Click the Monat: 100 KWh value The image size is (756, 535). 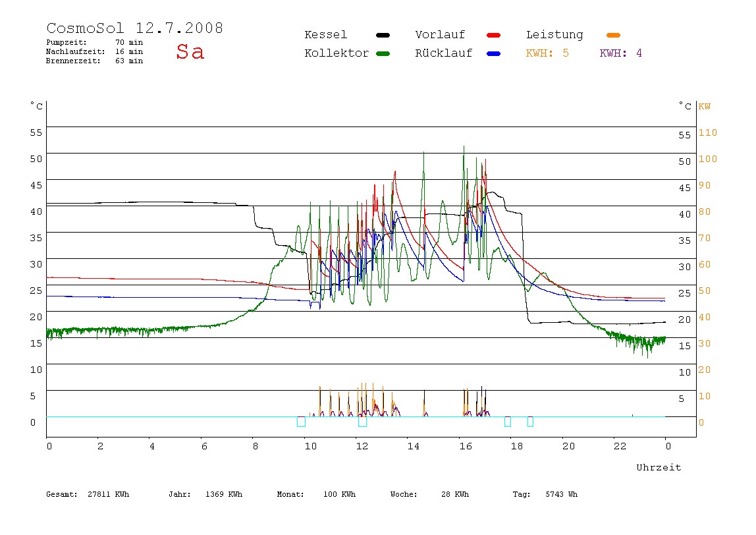tap(316, 494)
